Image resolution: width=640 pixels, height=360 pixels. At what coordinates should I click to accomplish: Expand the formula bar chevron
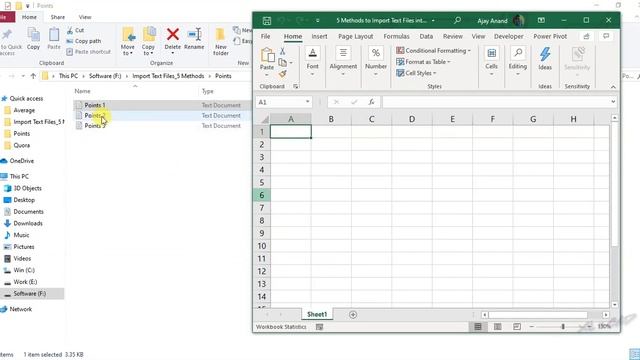pyautogui.click(x=613, y=102)
